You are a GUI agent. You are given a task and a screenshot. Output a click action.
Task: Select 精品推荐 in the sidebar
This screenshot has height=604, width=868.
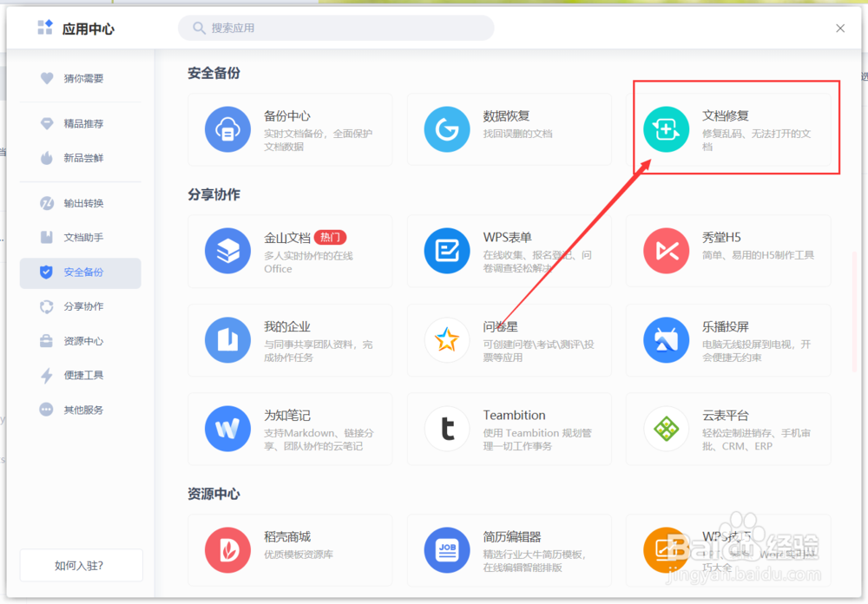[x=80, y=123]
